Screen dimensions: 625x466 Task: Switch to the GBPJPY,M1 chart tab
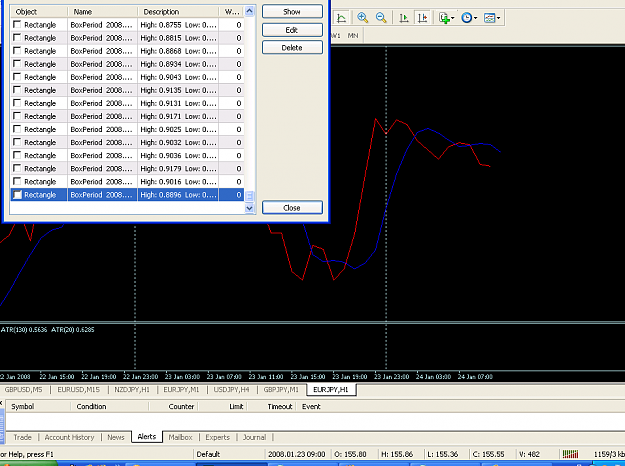point(281,389)
